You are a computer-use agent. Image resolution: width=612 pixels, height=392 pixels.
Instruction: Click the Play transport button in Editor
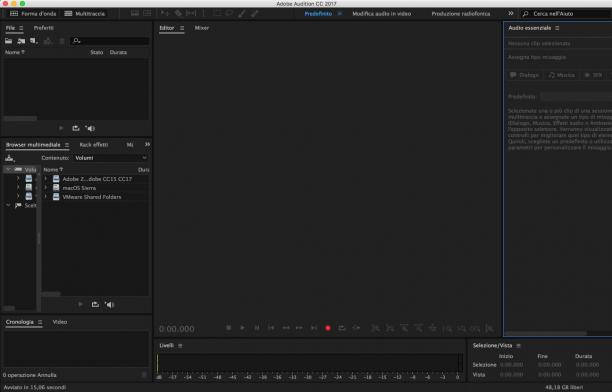point(242,328)
